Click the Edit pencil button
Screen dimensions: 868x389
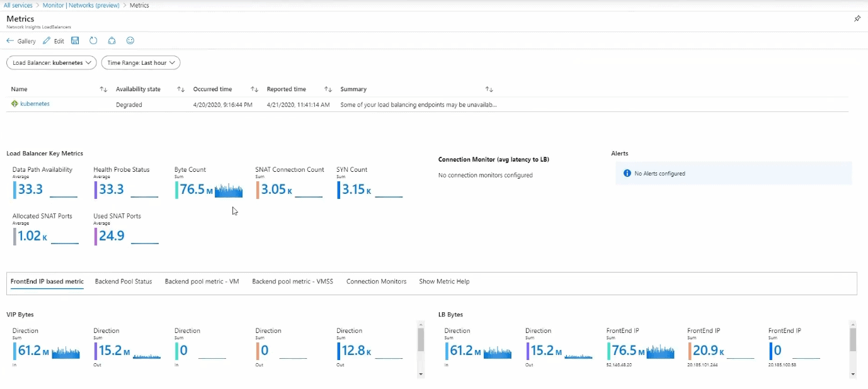click(x=54, y=41)
